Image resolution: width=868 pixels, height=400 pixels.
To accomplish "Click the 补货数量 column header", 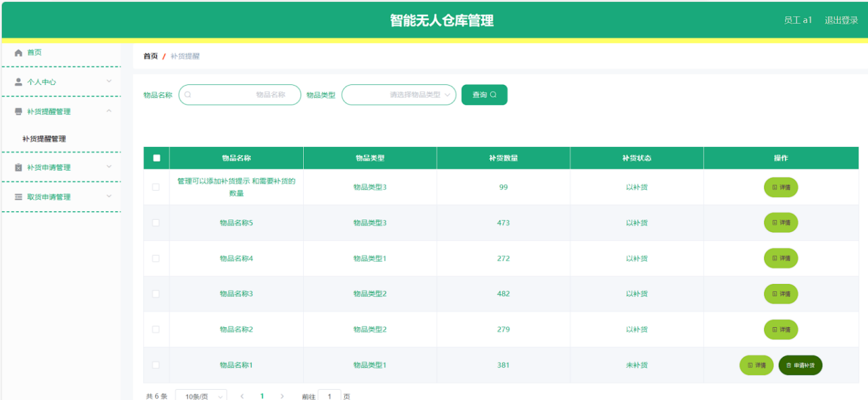I will [x=503, y=158].
